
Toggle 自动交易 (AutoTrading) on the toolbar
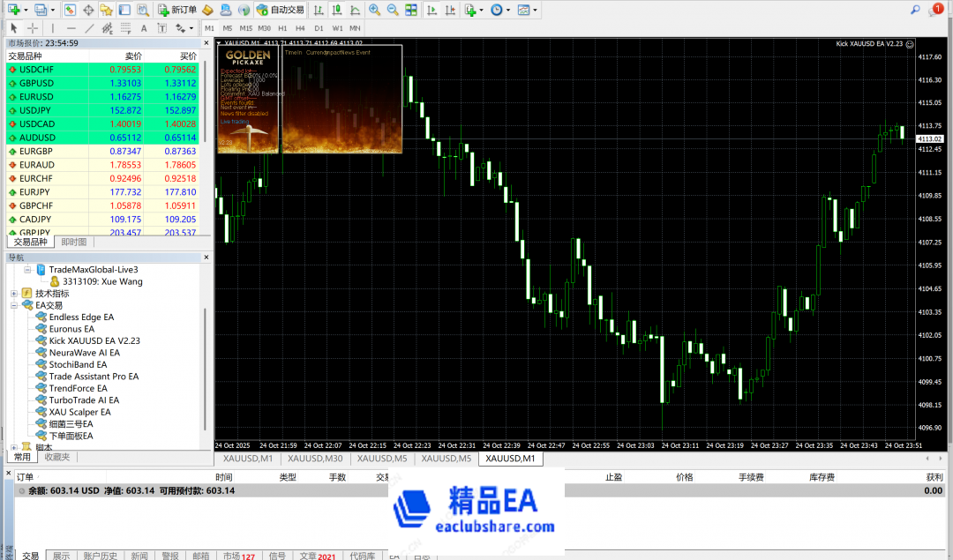(x=281, y=10)
